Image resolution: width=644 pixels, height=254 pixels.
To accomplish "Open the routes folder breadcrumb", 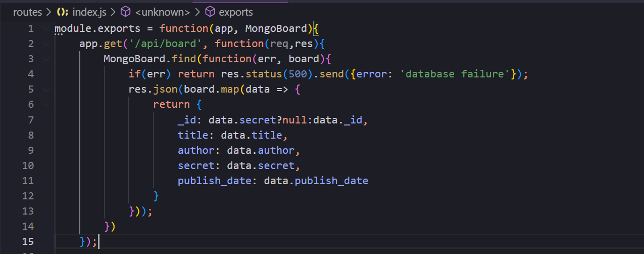I will (27, 12).
